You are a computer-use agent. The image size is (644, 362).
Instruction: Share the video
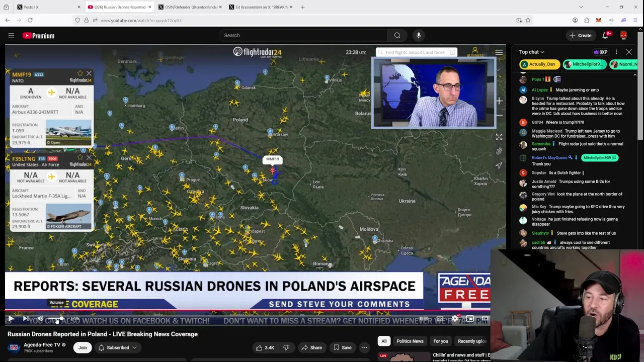tap(311, 347)
